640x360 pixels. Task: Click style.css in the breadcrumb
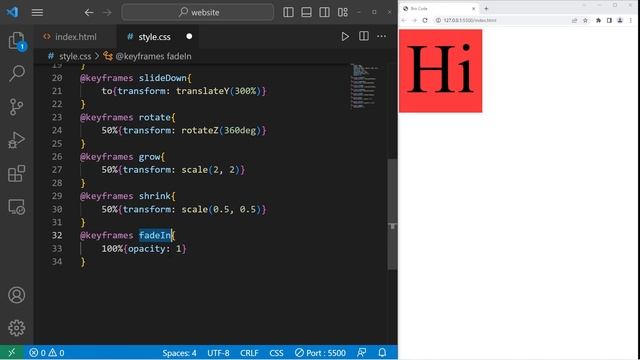point(75,56)
